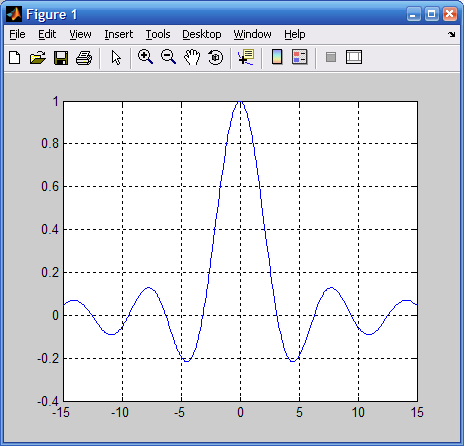
Task: Open the Desktop menu
Action: [x=202, y=34]
